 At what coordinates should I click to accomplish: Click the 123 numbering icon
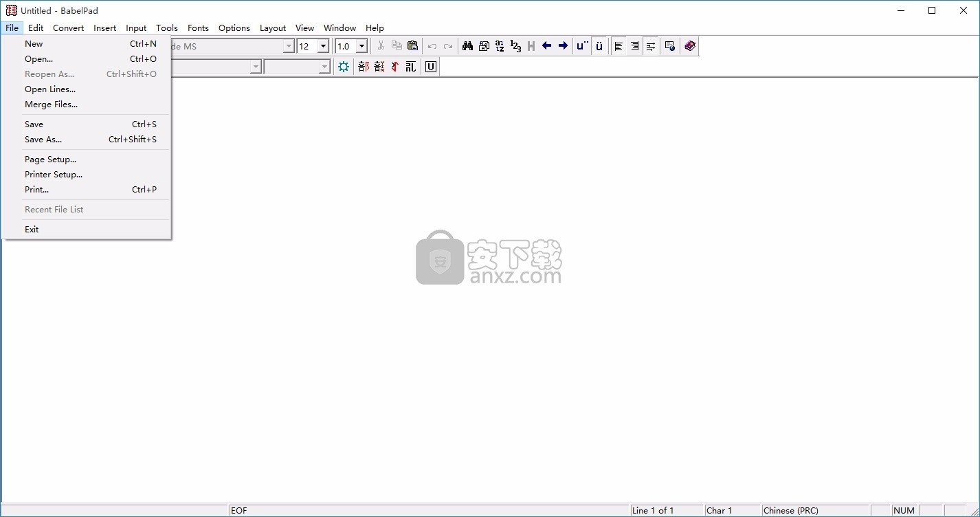[515, 46]
